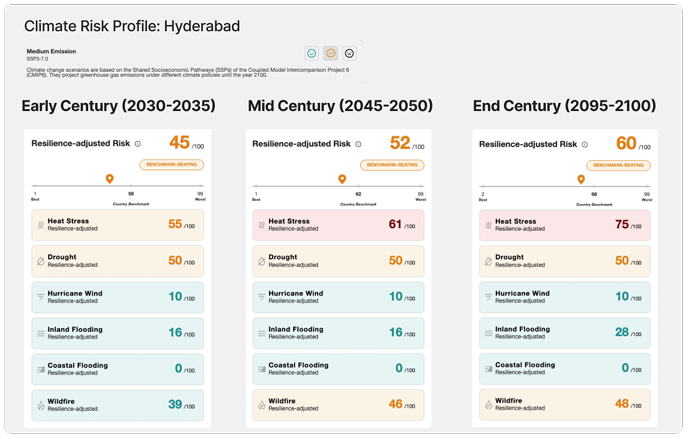The height and width of the screenshot is (439, 689).
Task: Click the End Century risk slider pin marker
Action: (x=582, y=179)
